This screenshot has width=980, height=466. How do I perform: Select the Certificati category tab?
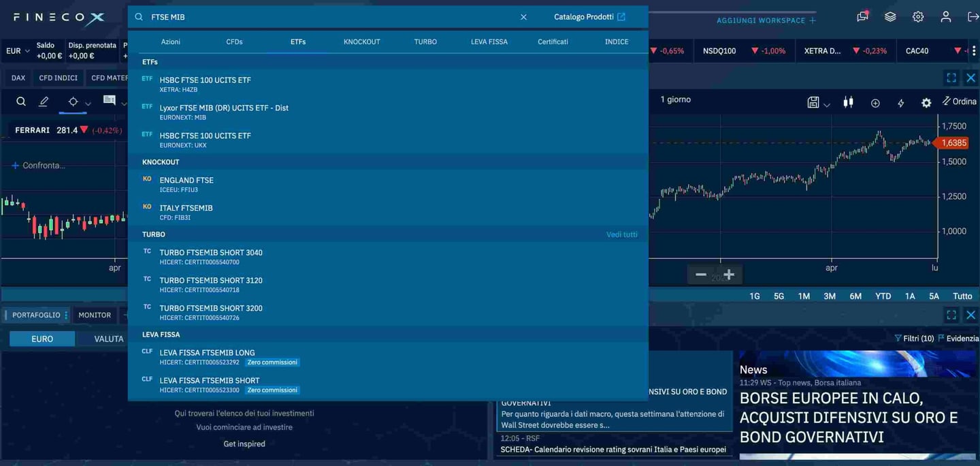coord(552,42)
